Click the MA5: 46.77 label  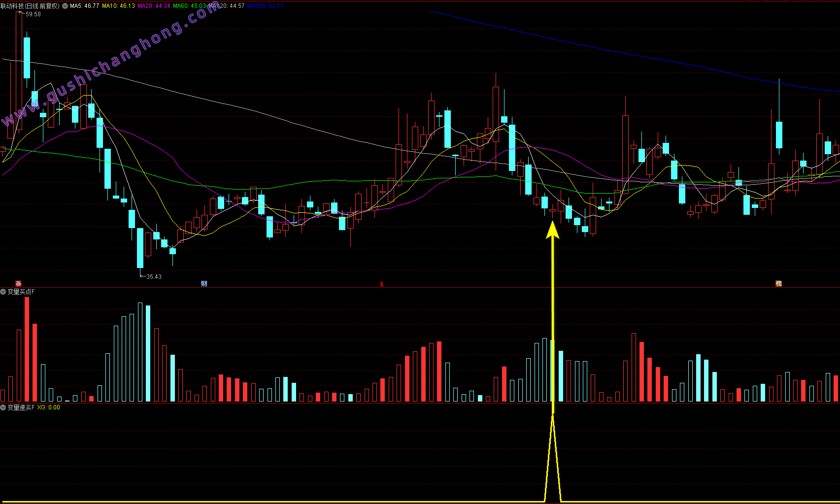(84, 6)
